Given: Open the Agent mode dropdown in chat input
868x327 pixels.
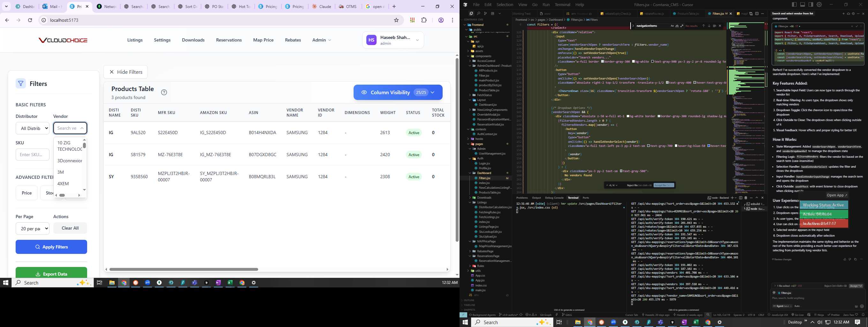Looking at the screenshot, I should 782,306.
